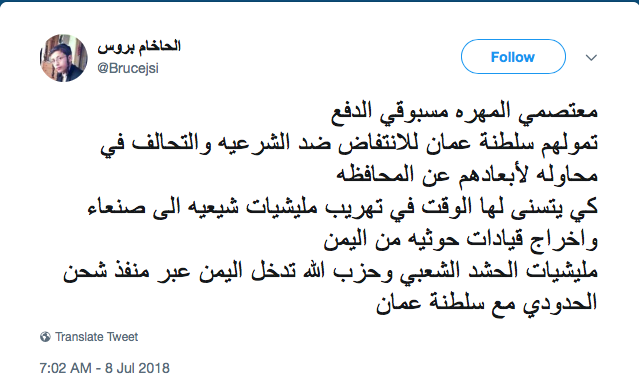Open the @Brucejsi profile avatar photo

[64, 58]
